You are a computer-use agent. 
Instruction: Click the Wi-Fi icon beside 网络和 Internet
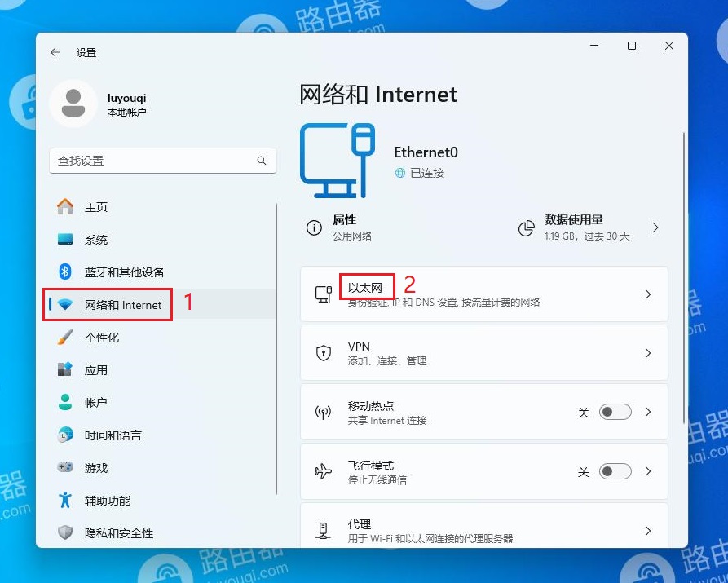tap(65, 305)
